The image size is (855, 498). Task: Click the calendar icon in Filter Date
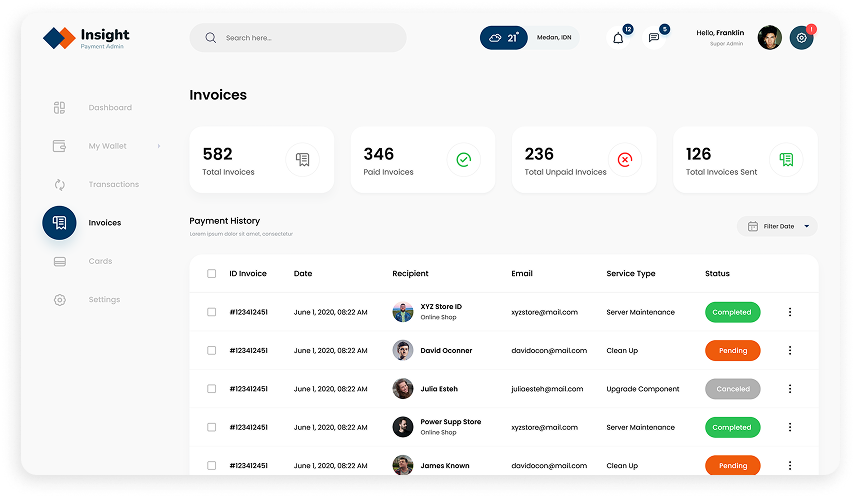(752, 226)
